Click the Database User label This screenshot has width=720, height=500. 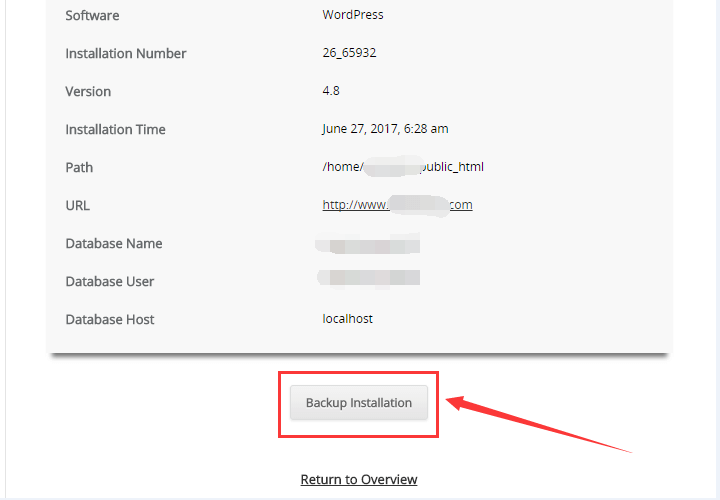pyautogui.click(x=109, y=281)
